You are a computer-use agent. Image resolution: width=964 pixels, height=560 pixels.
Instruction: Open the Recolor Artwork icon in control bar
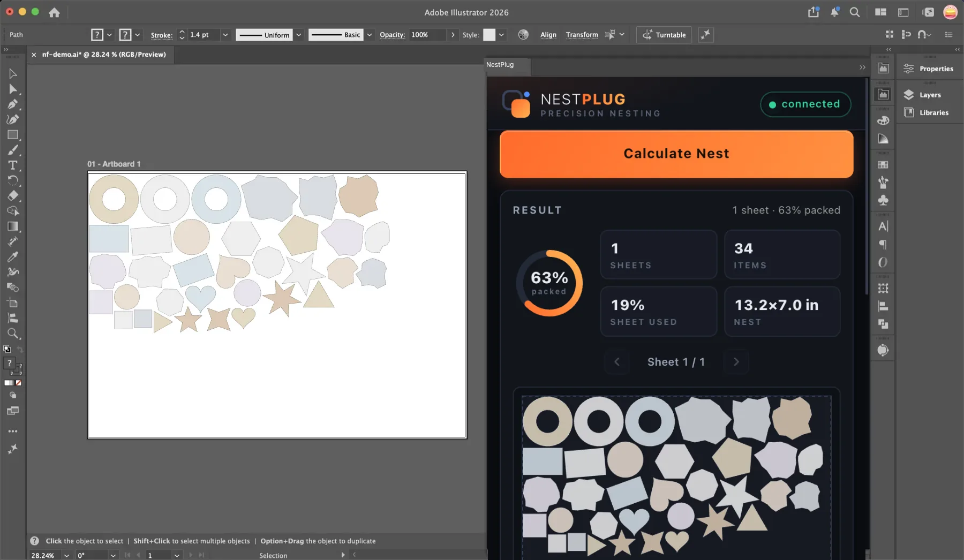523,35
